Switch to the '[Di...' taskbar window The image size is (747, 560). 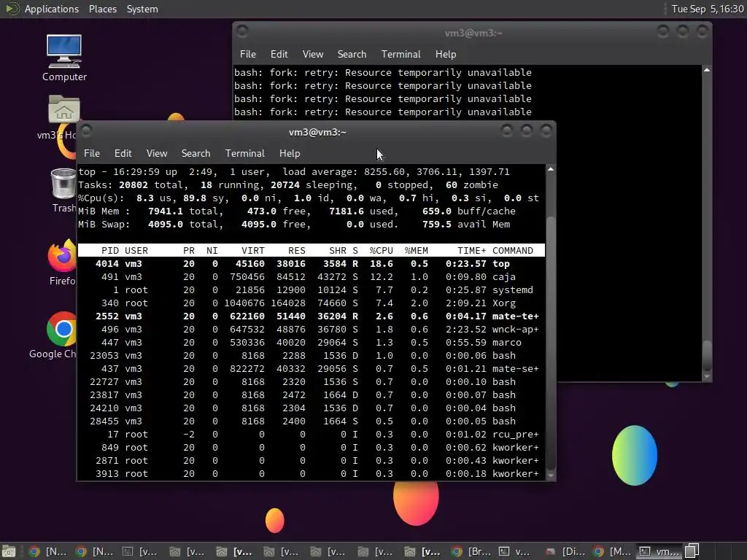565,551
